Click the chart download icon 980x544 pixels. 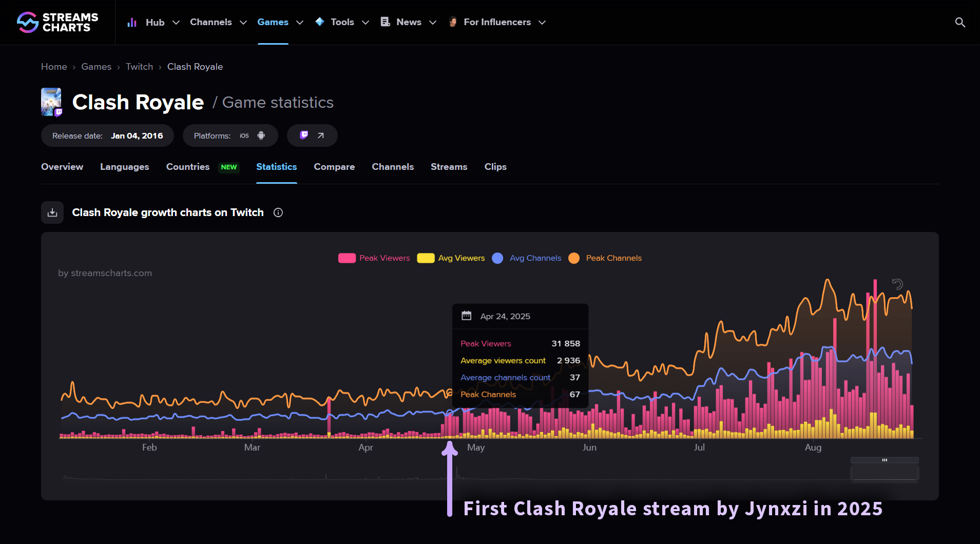pyautogui.click(x=52, y=212)
